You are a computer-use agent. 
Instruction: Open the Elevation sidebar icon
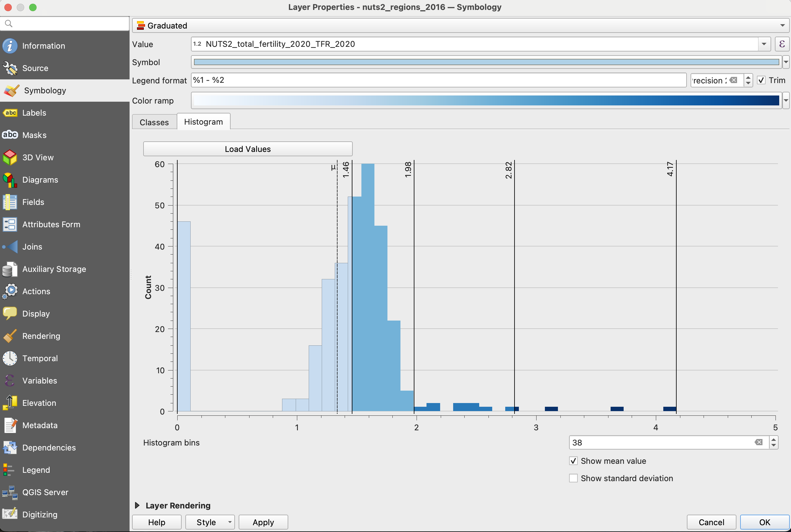(10, 403)
